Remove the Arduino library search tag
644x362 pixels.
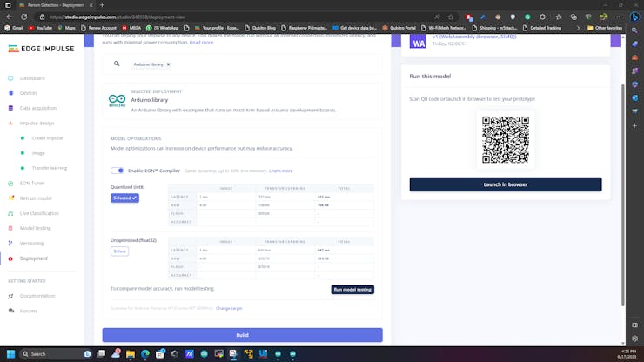click(x=168, y=64)
